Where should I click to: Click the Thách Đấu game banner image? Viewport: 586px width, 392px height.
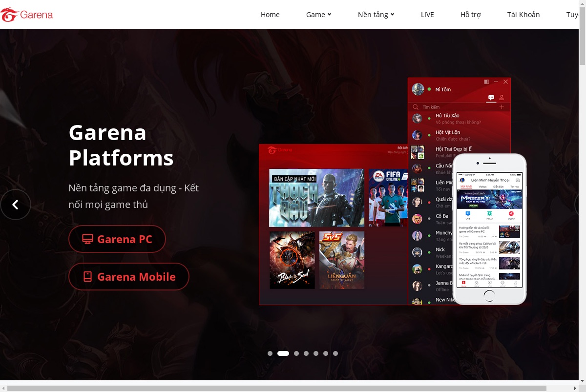316,198
